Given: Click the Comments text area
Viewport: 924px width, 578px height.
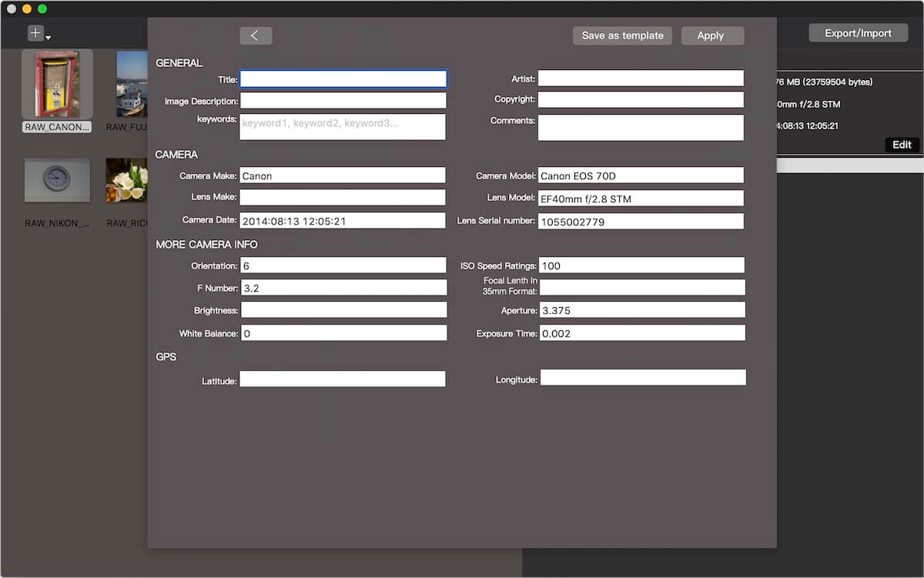Looking at the screenshot, I should [641, 128].
